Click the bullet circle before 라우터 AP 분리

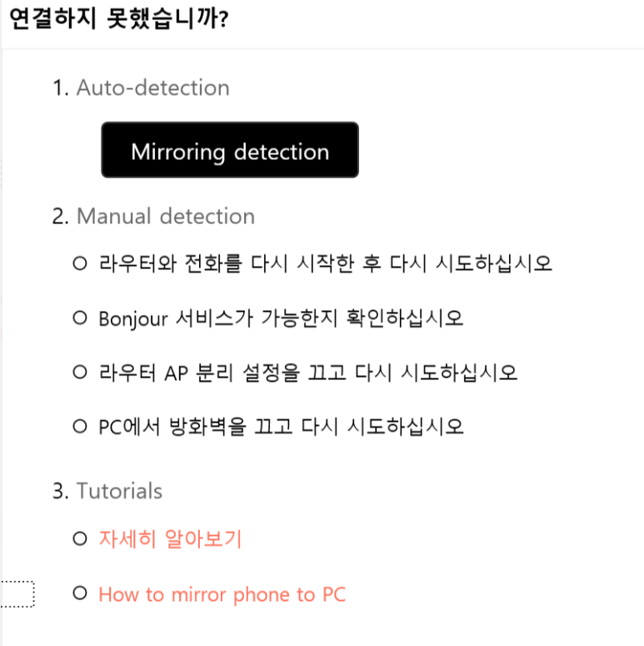tap(80, 372)
